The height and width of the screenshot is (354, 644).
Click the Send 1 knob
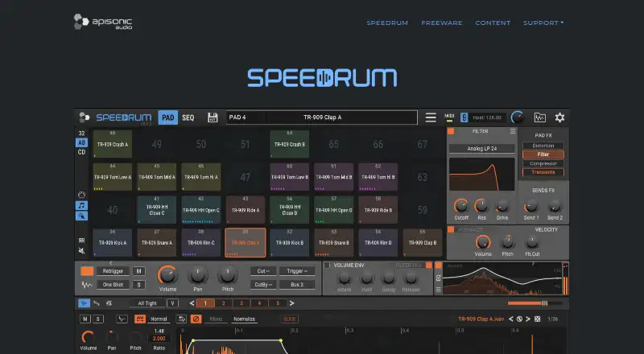coord(530,206)
